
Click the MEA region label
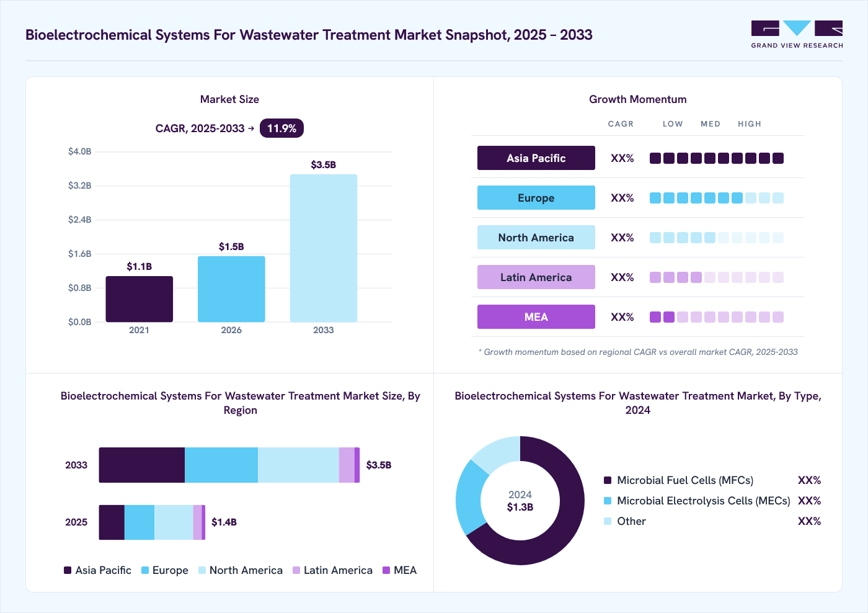click(x=536, y=317)
